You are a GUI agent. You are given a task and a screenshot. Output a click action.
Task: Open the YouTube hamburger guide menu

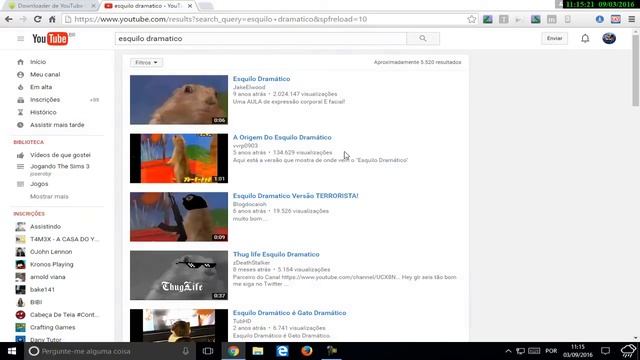[20, 39]
